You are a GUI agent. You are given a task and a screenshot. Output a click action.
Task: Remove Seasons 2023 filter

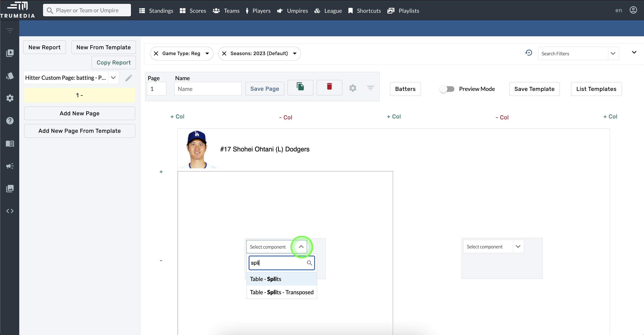[x=224, y=54]
